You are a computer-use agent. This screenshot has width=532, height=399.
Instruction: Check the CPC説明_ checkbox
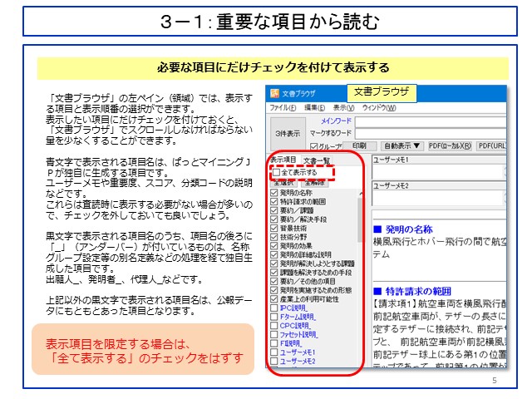pos(274,326)
